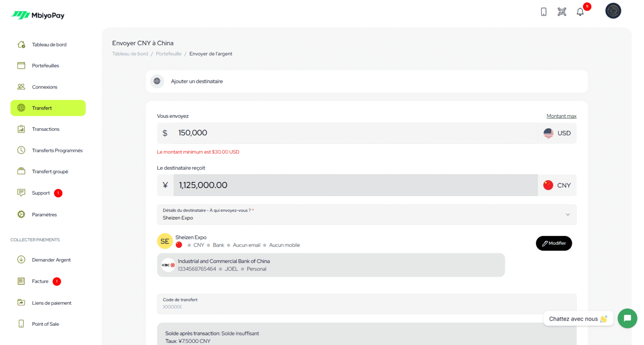Click the globe icon beside Ajouter un destinataire
This screenshot has width=644, height=345.
pos(157,81)
